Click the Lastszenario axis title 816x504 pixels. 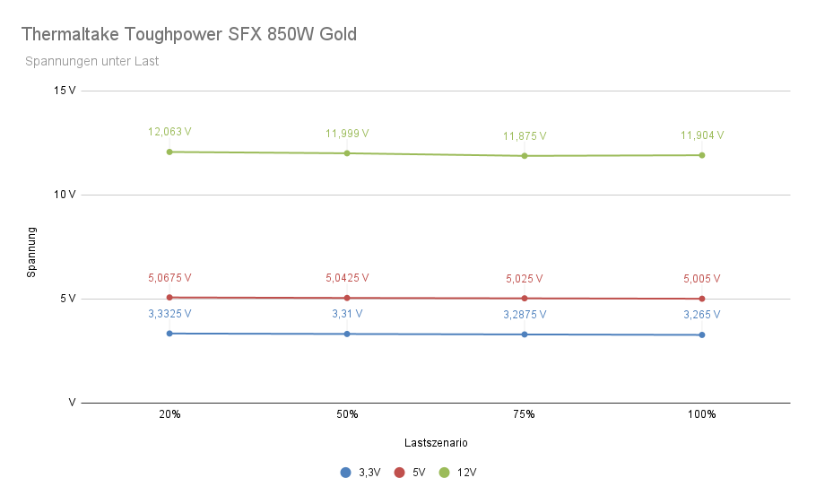click(436, 442)
